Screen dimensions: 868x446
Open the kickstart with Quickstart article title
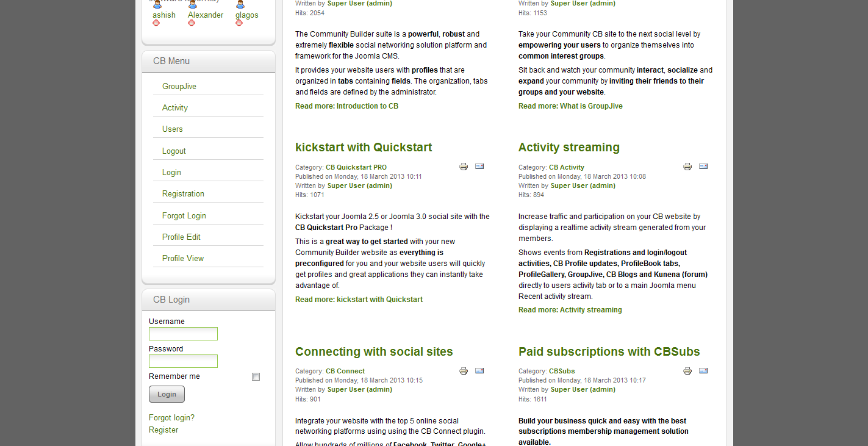pyautogui.click(x=364, y=147)
